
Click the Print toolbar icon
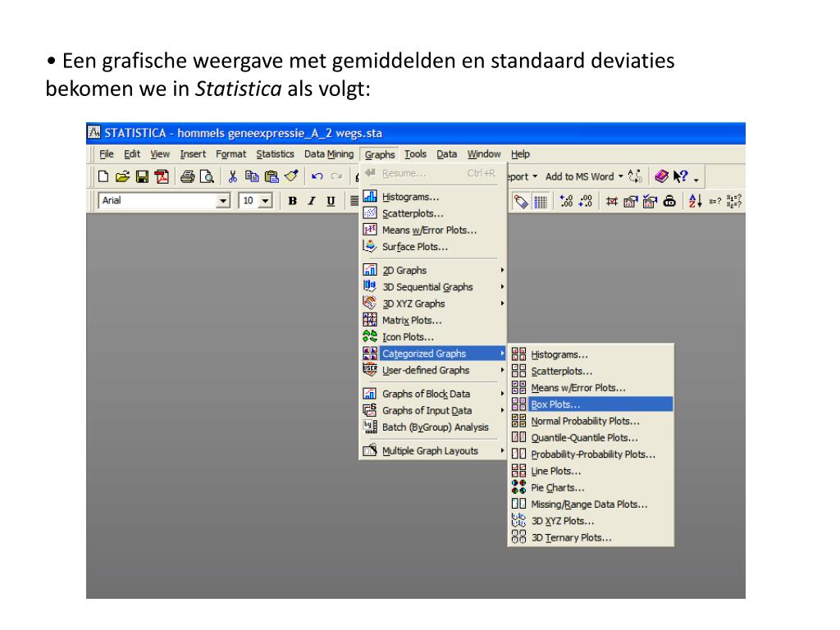(187, 176)
